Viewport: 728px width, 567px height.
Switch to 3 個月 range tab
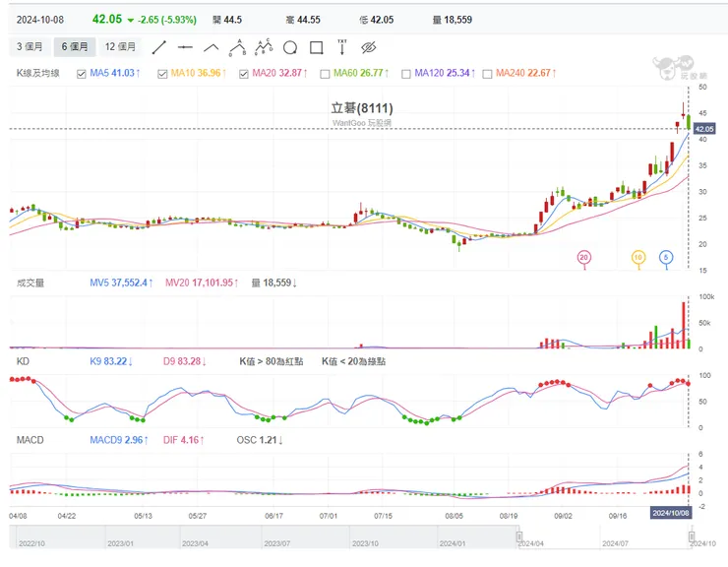point(30,47)
